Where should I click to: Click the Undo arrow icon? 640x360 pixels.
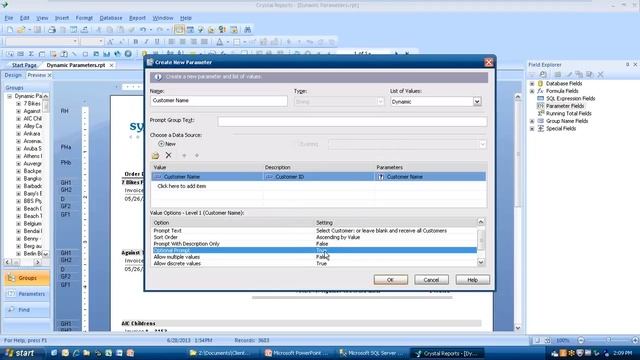tap(143, 29)
